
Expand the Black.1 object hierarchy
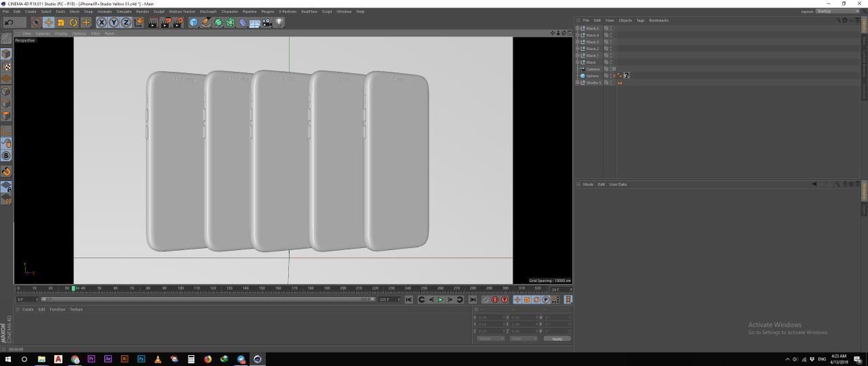tap(578, 56)
